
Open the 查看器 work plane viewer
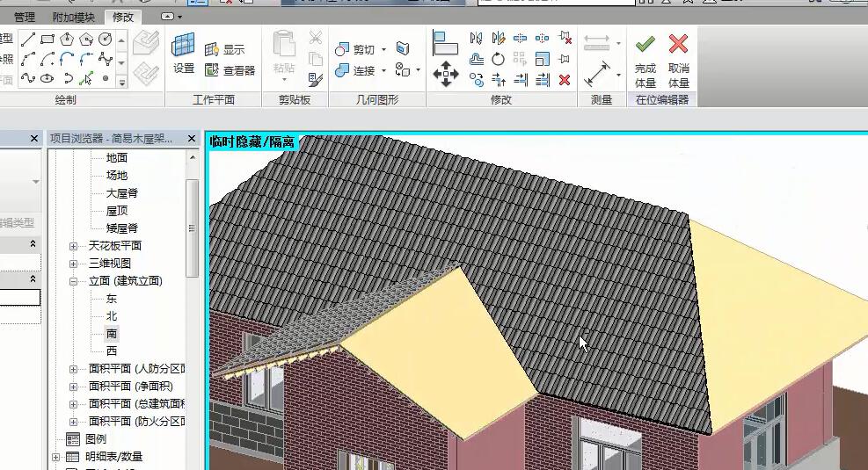point(230,70)
